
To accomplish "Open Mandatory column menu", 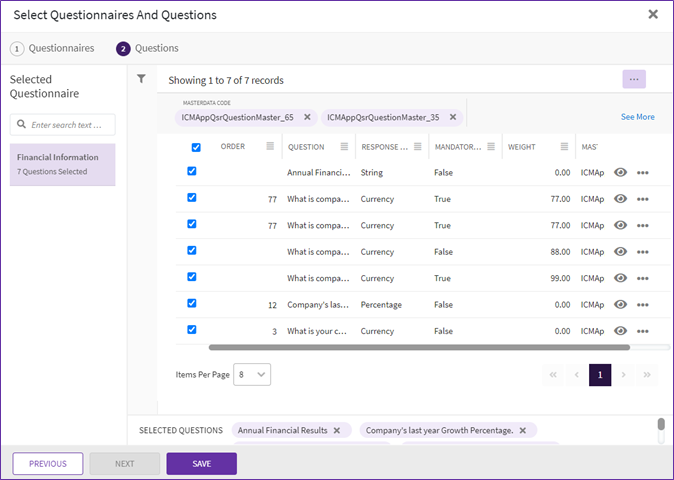I will [492, 147].
